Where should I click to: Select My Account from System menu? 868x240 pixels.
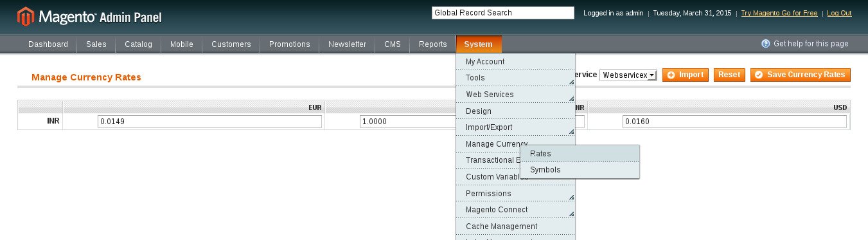click(x=515, y=62)
